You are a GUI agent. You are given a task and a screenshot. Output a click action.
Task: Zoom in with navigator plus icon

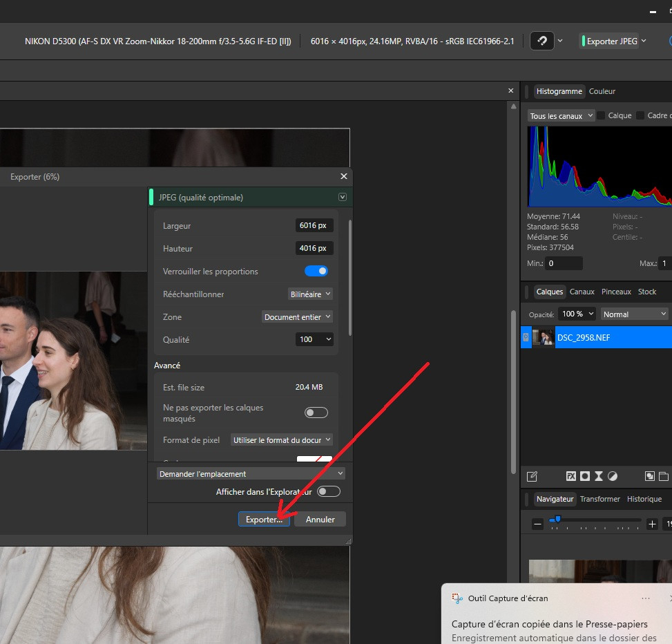coord(652,524)
